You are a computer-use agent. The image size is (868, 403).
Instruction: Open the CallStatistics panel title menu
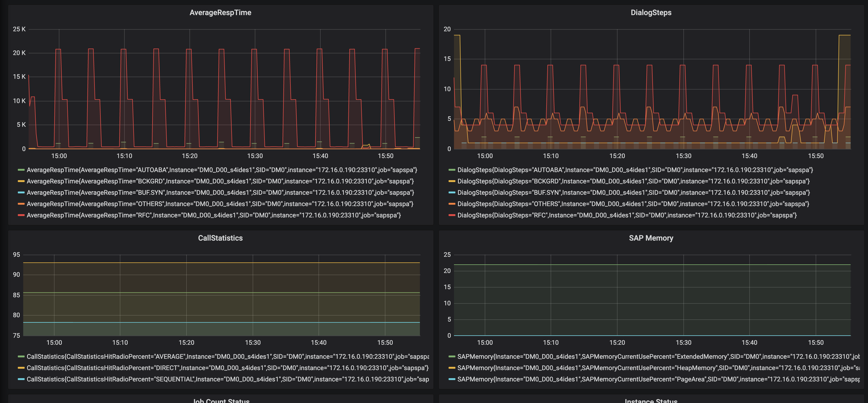pyautogui.click(x=220, y=238)
